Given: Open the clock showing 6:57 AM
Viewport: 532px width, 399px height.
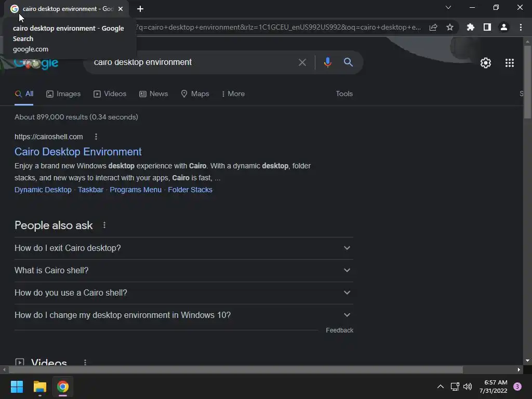Looking at the screenshot, I should 494,387.
